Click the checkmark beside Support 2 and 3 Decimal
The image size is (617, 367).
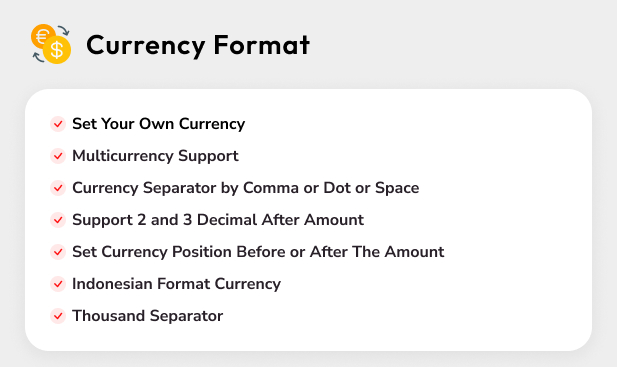(x=58, y=220)
